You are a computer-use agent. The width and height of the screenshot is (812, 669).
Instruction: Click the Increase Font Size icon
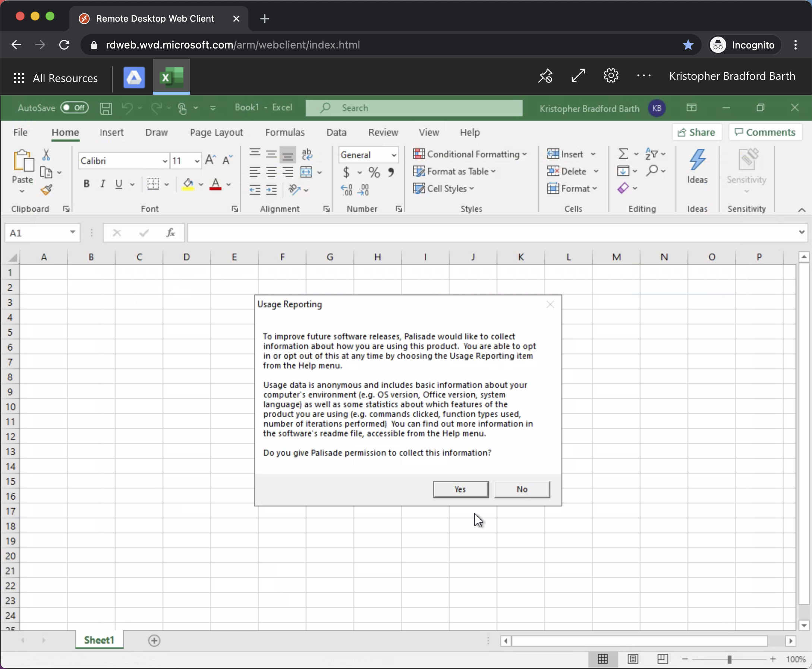click(x=210, y=160)
